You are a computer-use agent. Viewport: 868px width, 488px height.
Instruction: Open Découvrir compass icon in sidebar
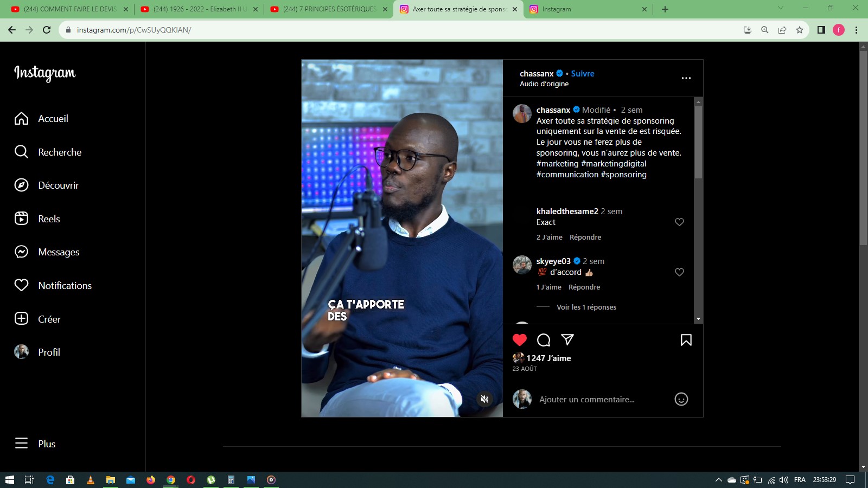[21, 185]
